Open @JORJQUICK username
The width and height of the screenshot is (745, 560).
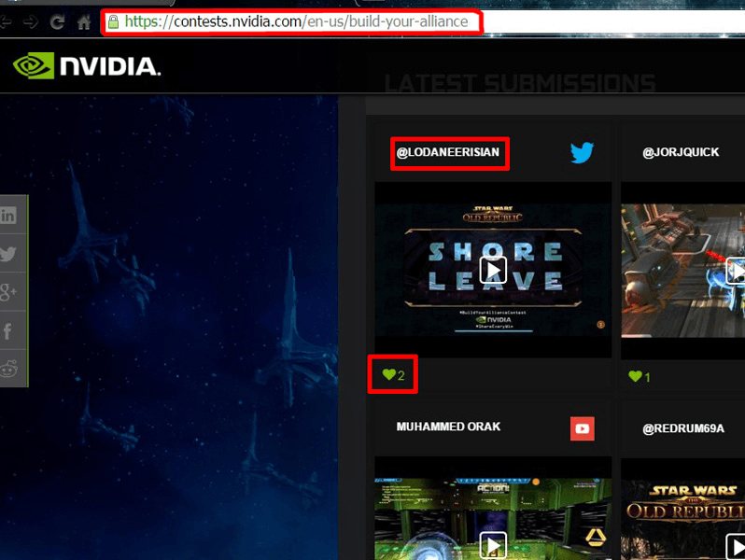(681, 152)
